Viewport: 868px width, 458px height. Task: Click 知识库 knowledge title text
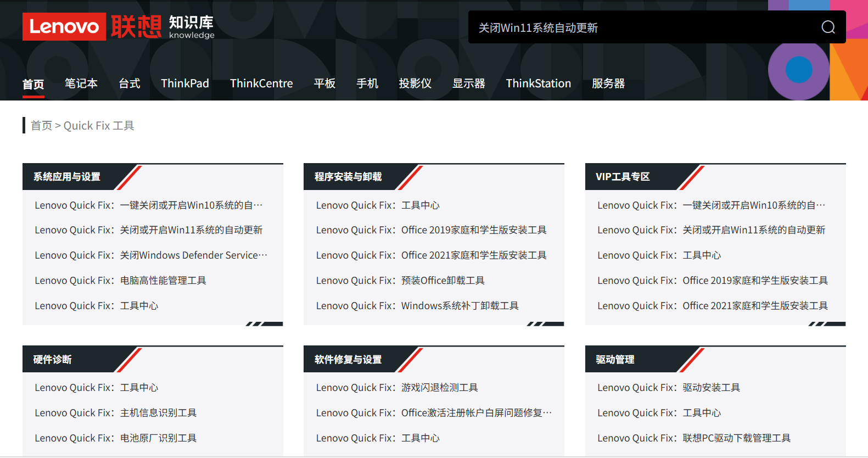(x=191, y=26)
